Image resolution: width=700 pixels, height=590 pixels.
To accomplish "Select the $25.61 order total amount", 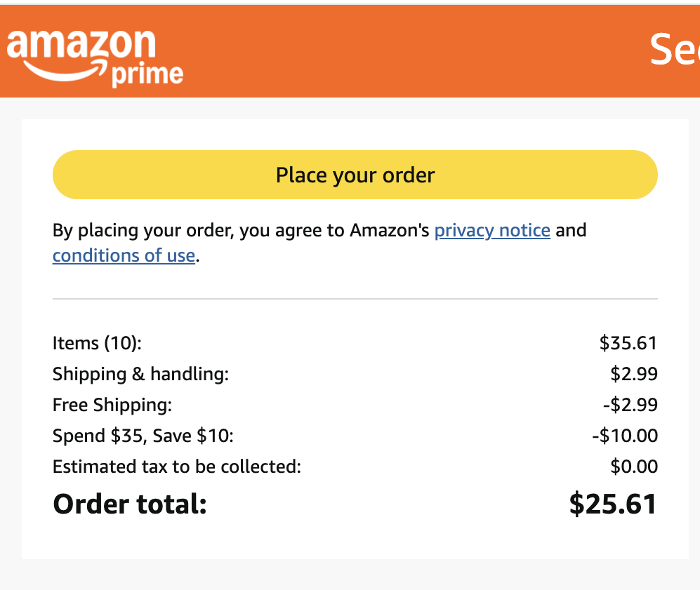I will coord(612,504).
